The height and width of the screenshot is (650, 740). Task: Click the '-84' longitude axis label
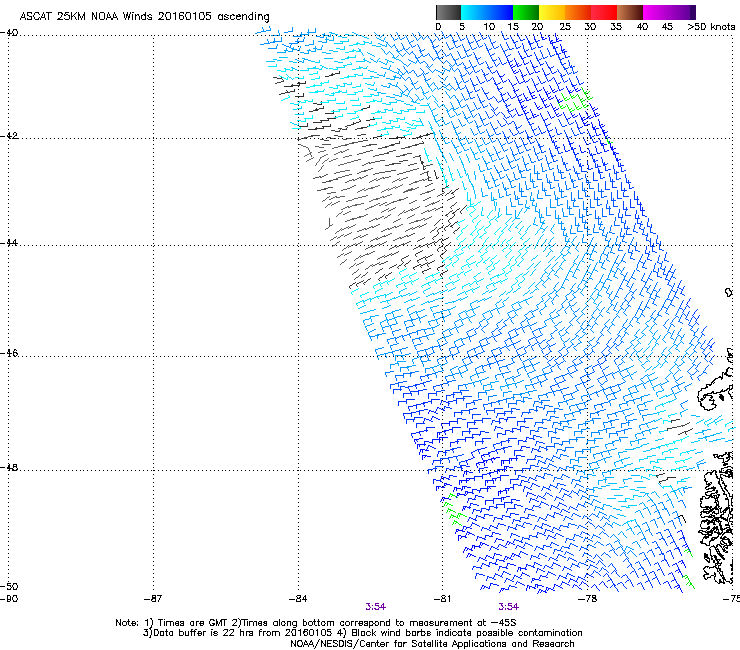pyautogui.click(x=298, y=599)
